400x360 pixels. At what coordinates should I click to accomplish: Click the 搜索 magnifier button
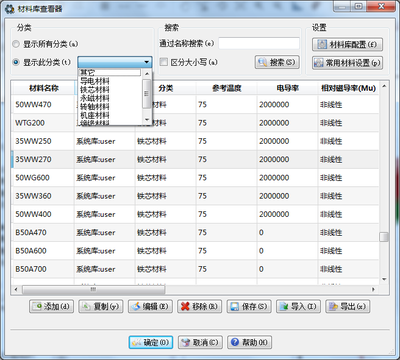click(x=277, y=62)
